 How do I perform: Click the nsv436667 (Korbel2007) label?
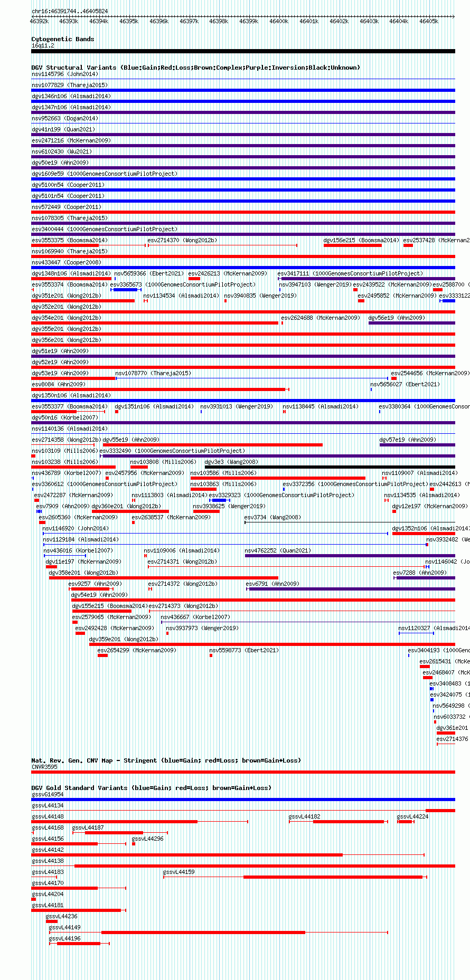pos(195,617)
